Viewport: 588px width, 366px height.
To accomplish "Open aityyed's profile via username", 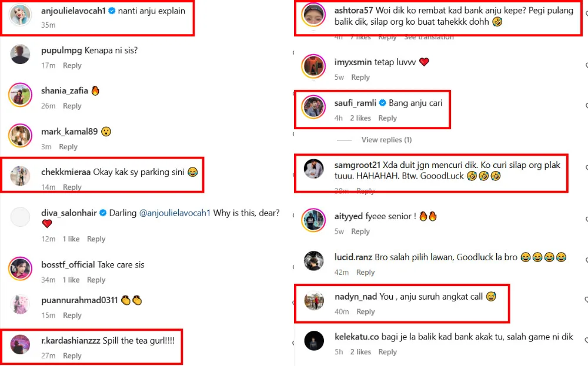I will coord(349,217).
